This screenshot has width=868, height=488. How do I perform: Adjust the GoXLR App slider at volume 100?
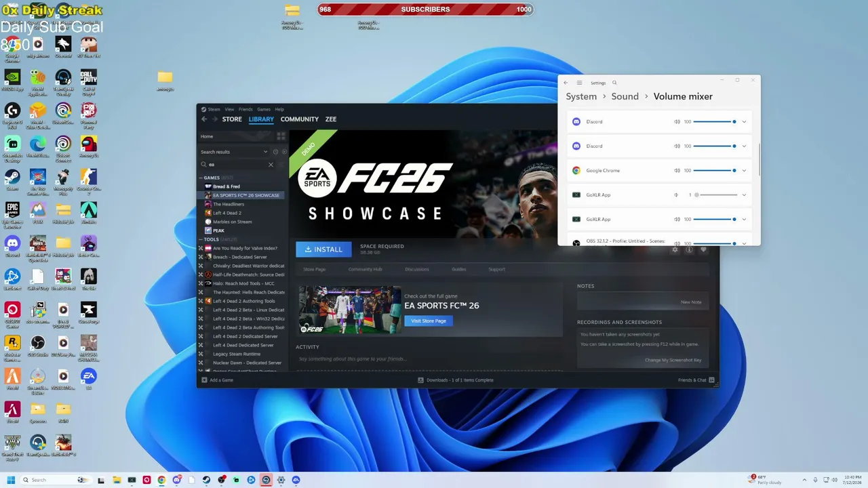715,220
